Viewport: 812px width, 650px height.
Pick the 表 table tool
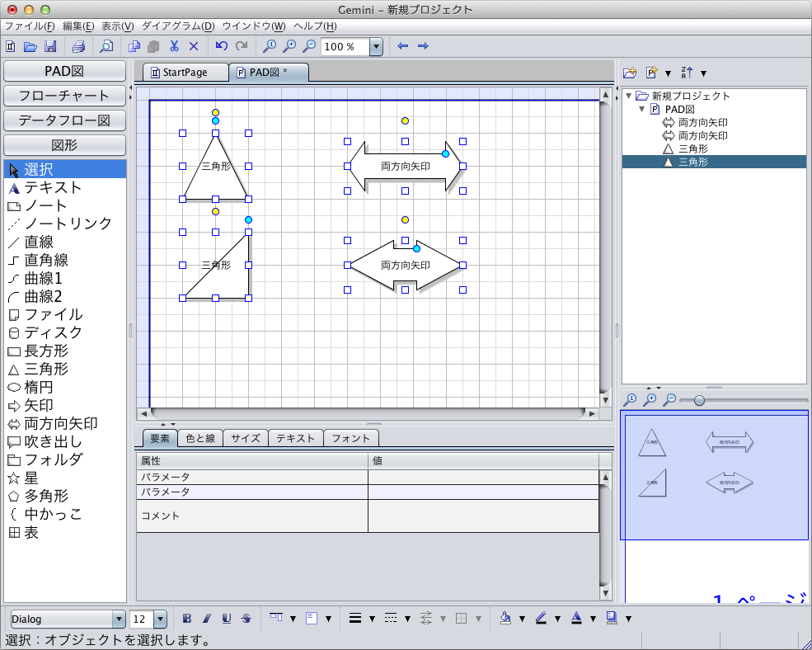[65, 532]
